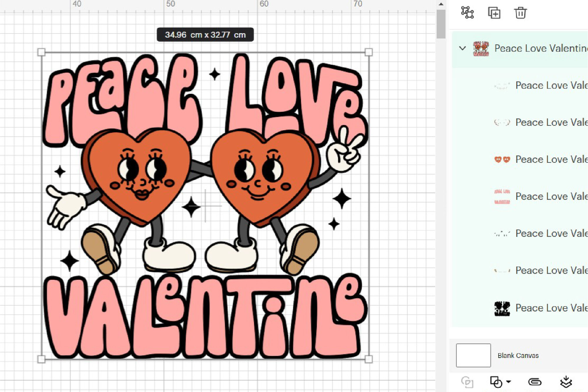Select the Peace Love Valentine group thumbnail

pos(481,48)
